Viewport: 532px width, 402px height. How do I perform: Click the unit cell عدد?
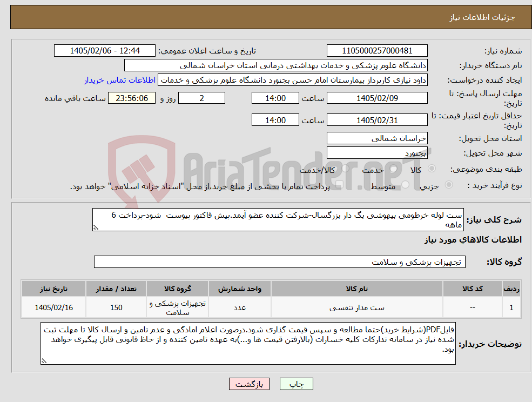[x=240, y=307]
